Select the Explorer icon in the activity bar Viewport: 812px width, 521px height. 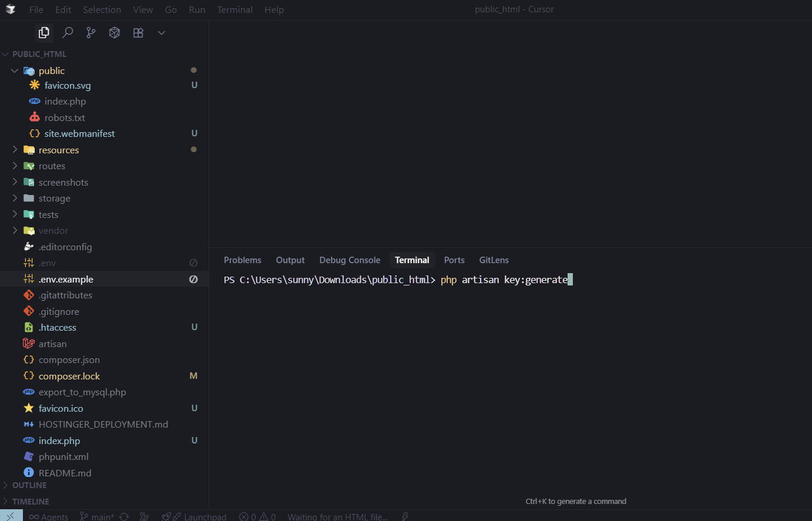click(x=44, y=33)
